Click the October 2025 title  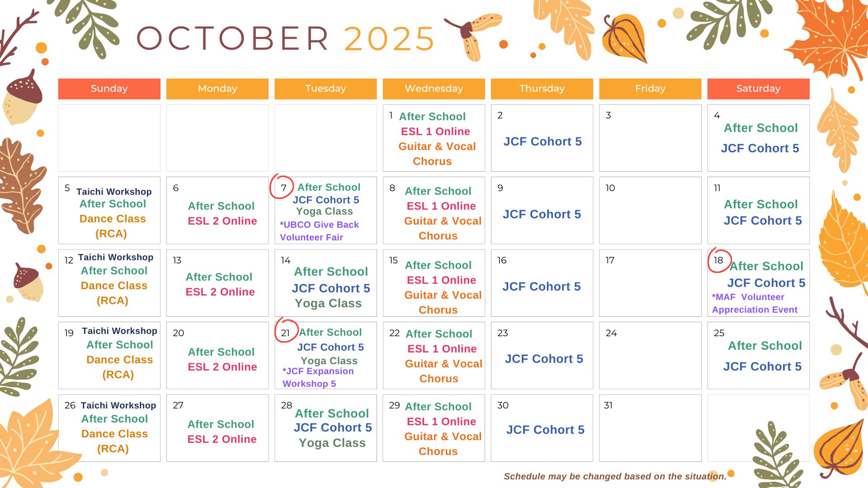[x=285, y=38]
